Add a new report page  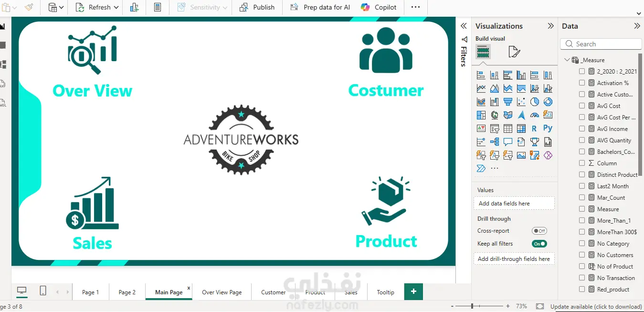click(413, 291)
